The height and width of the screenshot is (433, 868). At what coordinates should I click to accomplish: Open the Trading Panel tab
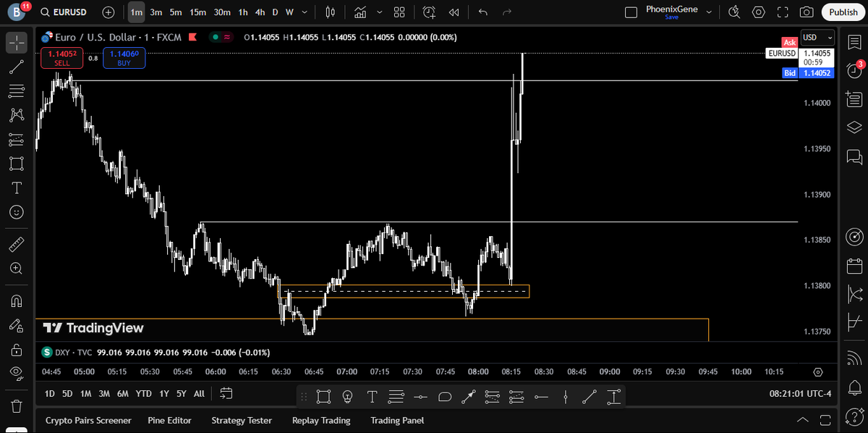pos(397,420)
